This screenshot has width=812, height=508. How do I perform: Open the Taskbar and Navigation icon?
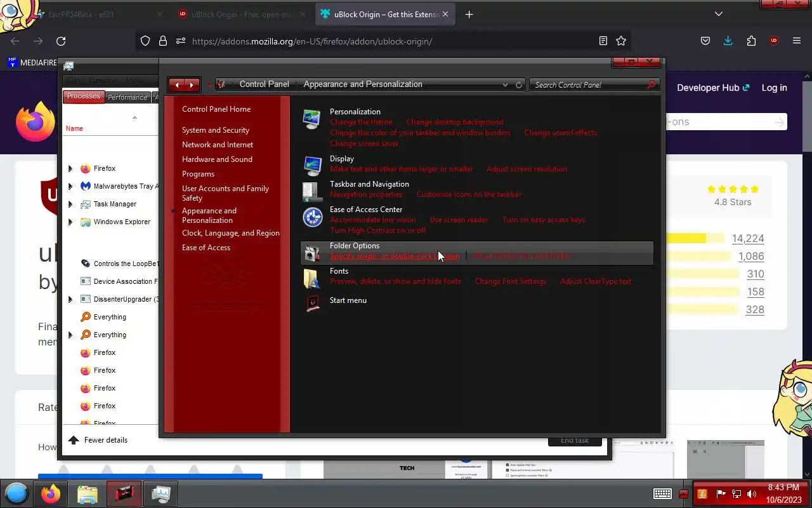pyautogui.click(x=311, y=191)
